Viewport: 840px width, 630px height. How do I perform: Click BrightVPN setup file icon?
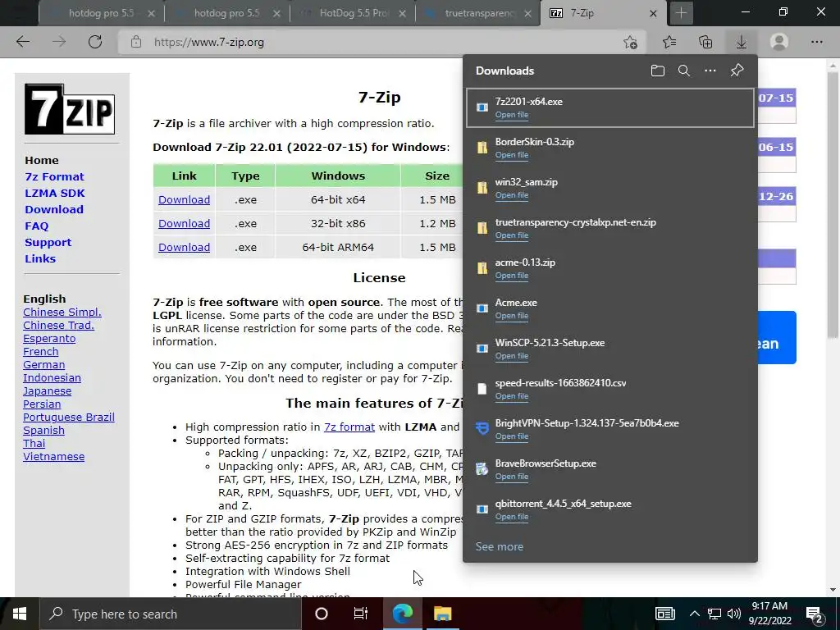point(482,428)
